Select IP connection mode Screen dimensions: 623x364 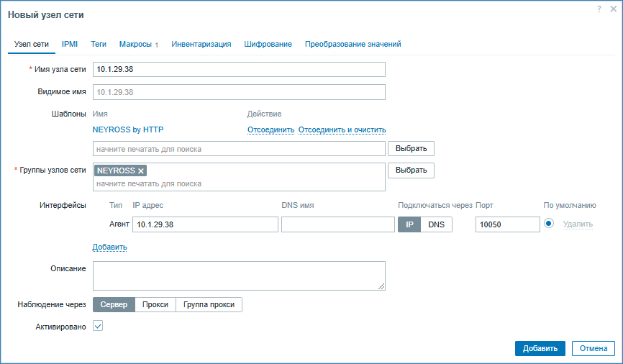click(x=409, y=224)
